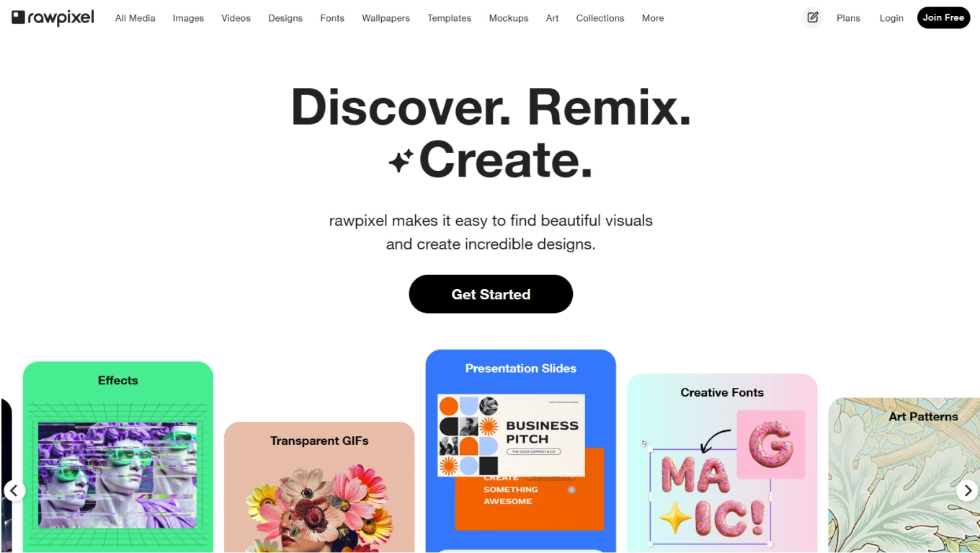Click the yellow star in Magic artwork
The height and width of the screenshot is (553, 980).
(x=675, y=518)
